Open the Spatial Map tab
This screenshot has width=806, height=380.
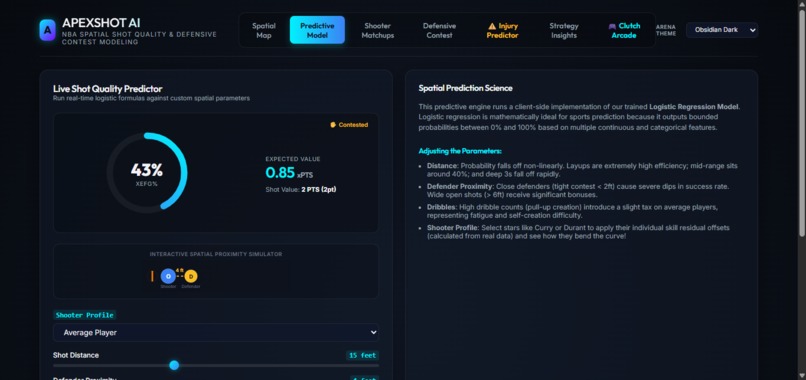(264, 30)
